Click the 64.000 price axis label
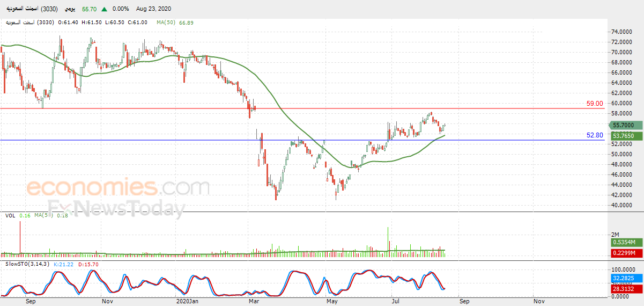644x306 pixels. click(621, 83)
